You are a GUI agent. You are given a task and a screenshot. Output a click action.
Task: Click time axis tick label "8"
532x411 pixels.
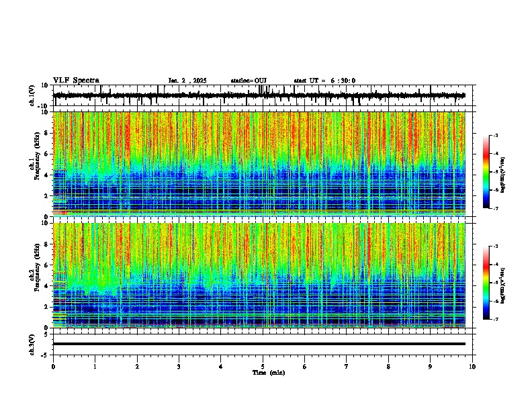tap(388, 367)
